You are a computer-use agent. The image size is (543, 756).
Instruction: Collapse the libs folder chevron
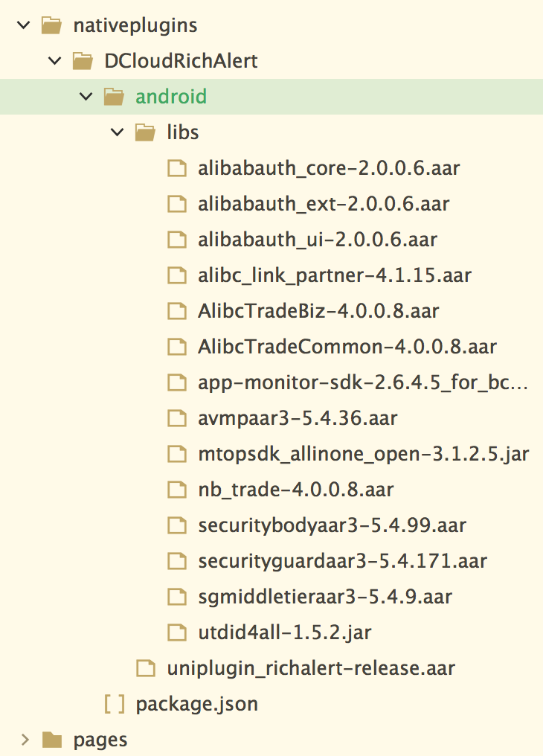(117, 132)
